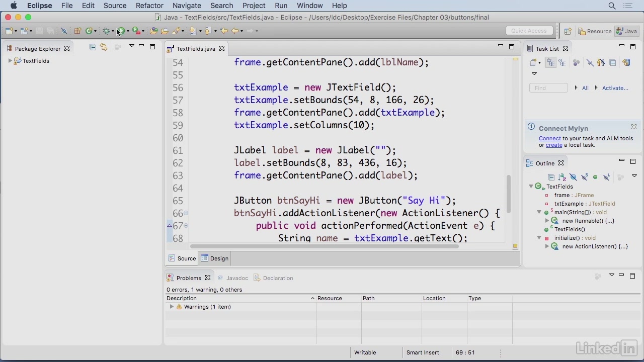Image resolution: width=644 pixels, height=362 pixels.
Task: Open the Debug dropdown arrow
Action: tap(113, 31)
